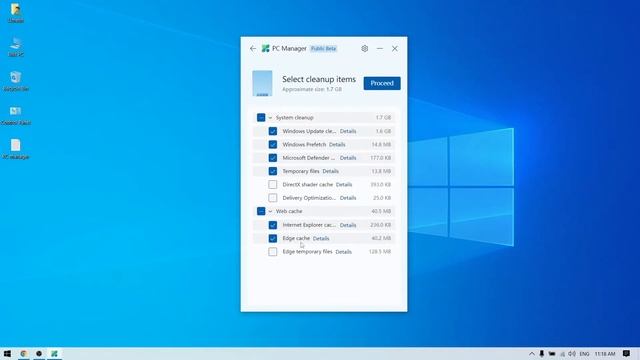The height and width of the screenshot is (360, 640).
Task: Uncheck Windows Prefetch checkbox
Action: pos(273,144)
